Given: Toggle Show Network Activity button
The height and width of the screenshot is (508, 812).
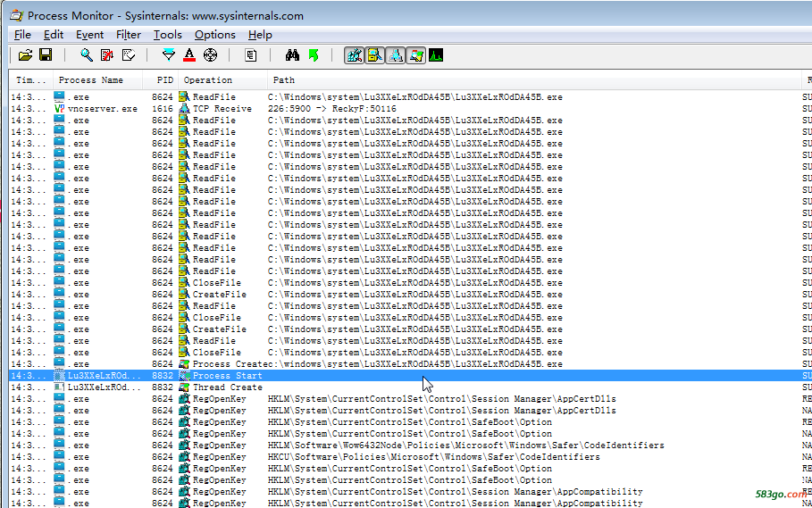Looking at the screenshot, I should pyautogui.click(x=395, y=55).
